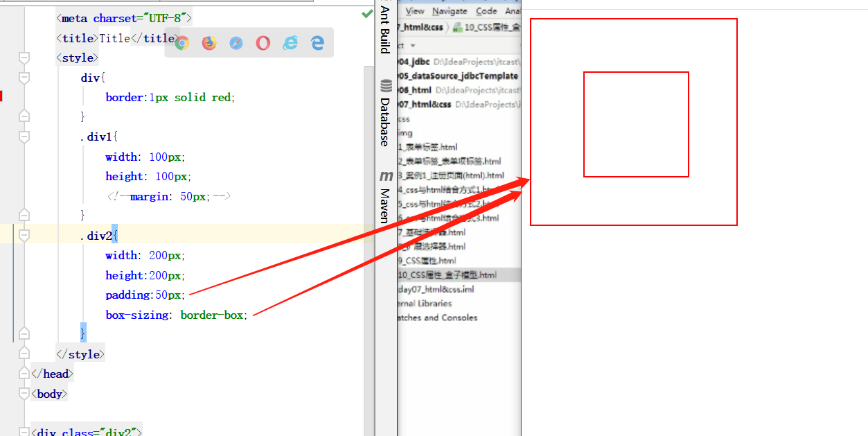
Task: Open page in Internet Explorer icon
Action: tap(290, 43)
